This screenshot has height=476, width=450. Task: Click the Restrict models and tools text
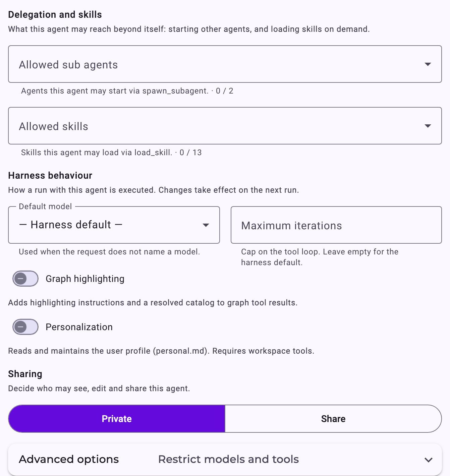pos(228,459)
